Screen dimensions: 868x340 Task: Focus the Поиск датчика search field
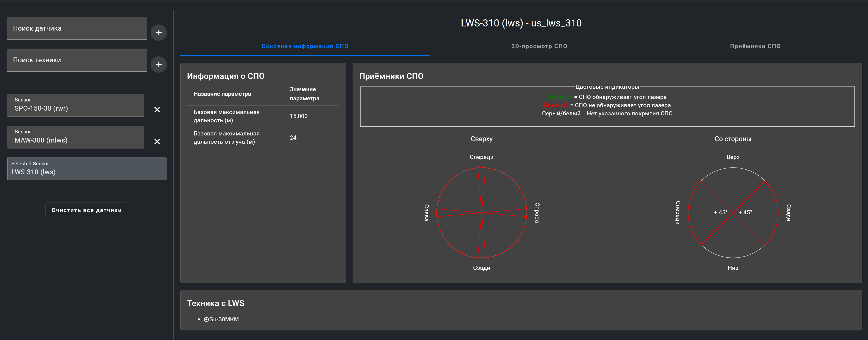click(77, 28)
